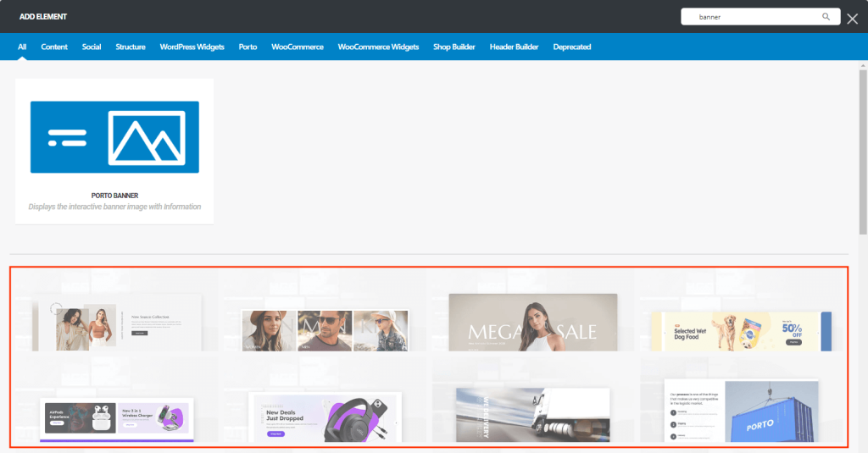868x453 pixels.
Task: Click the dialog's vertical scrollbar
Action: pyautogui.click(x=863, y=152)
